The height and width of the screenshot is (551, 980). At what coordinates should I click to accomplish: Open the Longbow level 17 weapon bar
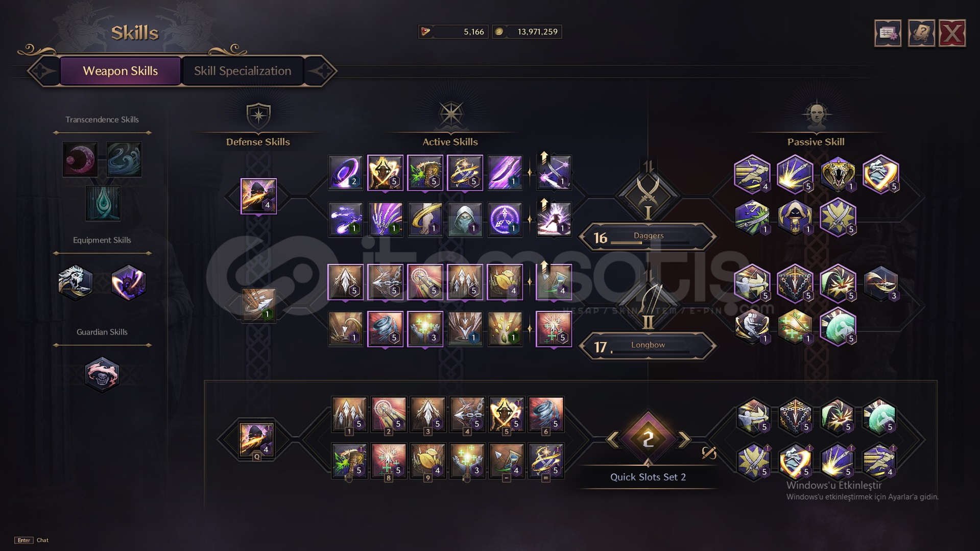[x=648, y=346]
